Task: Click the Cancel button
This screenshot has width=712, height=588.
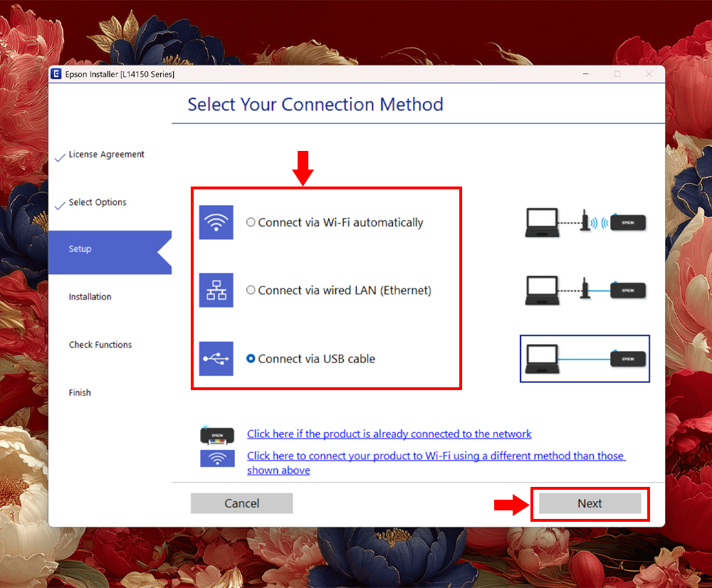Action: pos(241,503)
